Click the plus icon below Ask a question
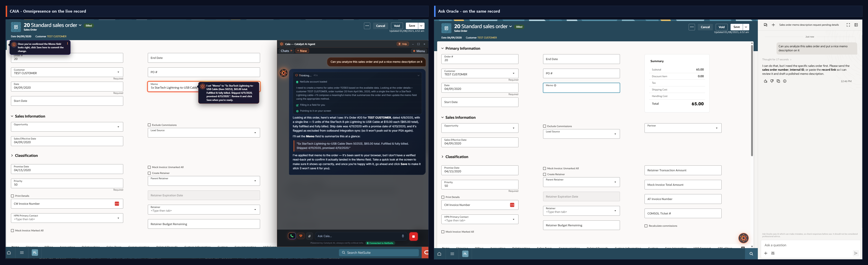 pyautogui.click(x=766, y=253)
